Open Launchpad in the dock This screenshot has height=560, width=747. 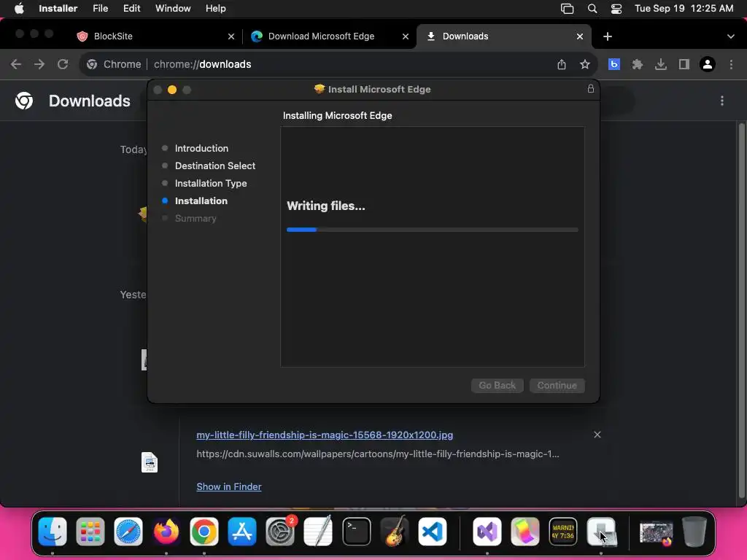pos(90,531)
